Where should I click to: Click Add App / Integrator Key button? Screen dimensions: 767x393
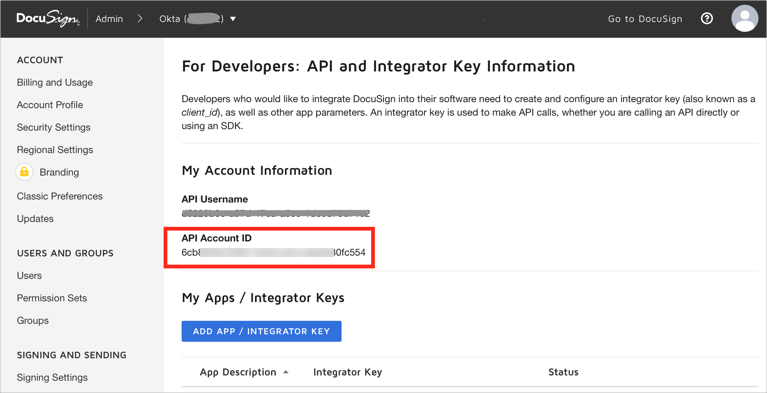[261, 331]
